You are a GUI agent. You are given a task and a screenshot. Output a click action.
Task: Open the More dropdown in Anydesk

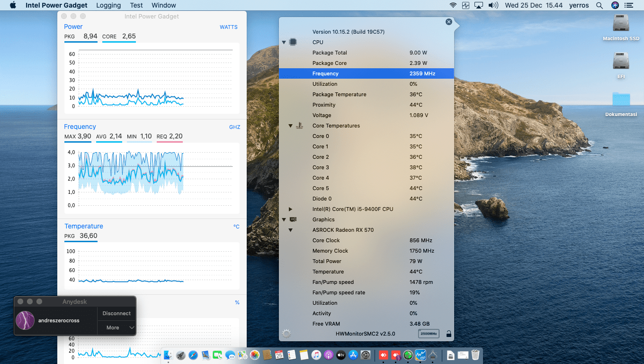116,328
